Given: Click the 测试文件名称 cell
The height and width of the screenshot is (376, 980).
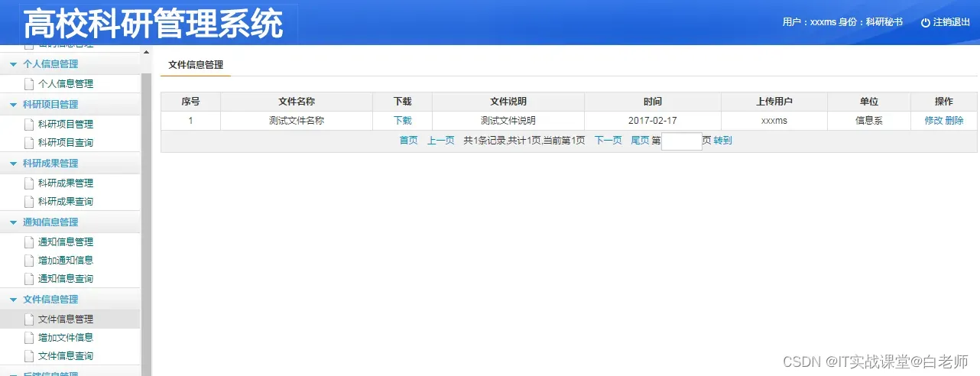Looking at the screenshot, I should coord(297,121).
